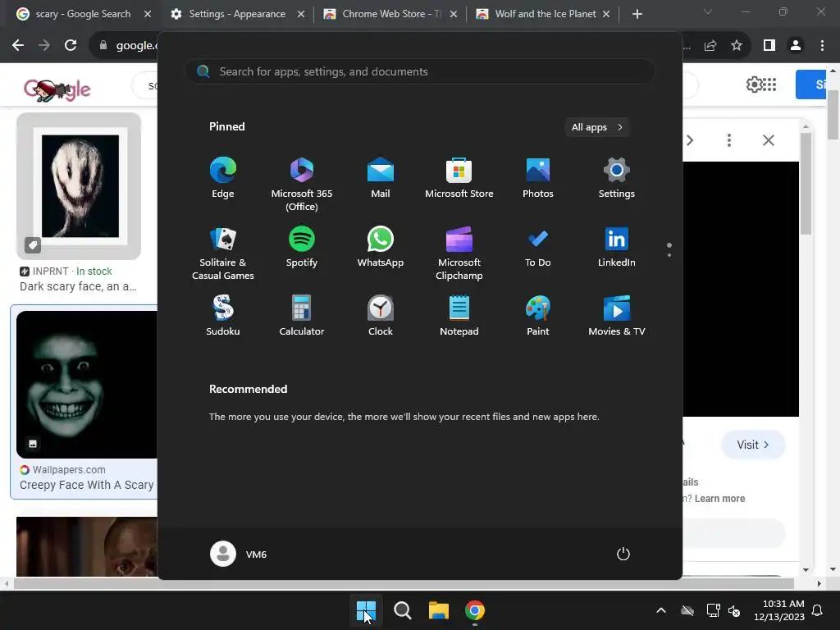
Task: Launch the LinkedIn app
Action: (x=617, y=247)
